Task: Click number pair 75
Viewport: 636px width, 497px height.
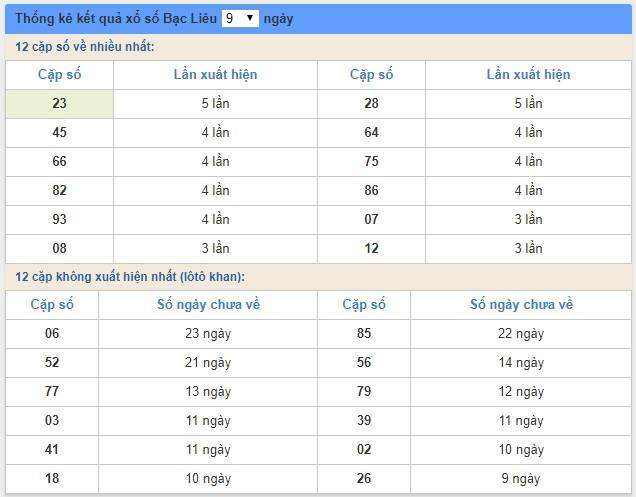Action: pos(371,161)
